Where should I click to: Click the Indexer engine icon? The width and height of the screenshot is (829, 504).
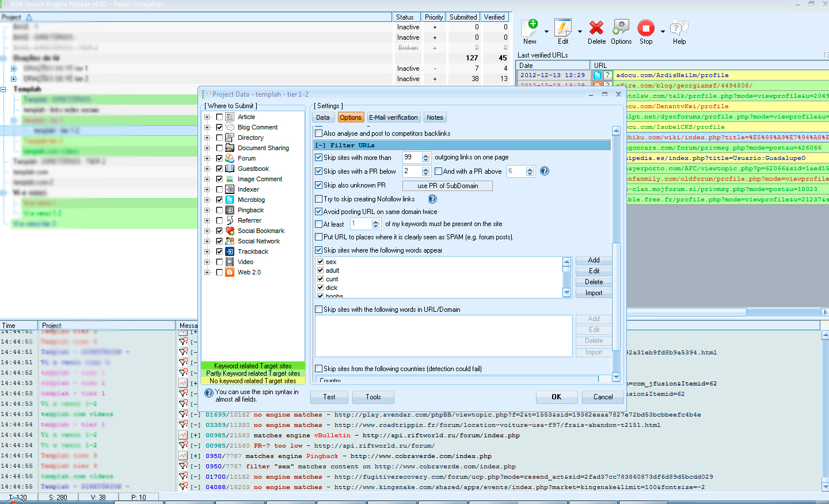tap(230, 189)
